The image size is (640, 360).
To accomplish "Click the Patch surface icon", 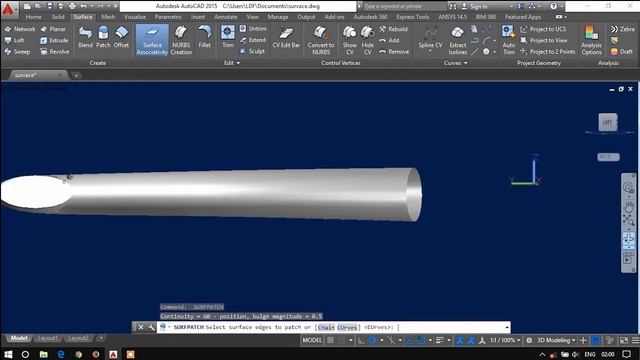I will pyautogui.click(x=103, y=37).
